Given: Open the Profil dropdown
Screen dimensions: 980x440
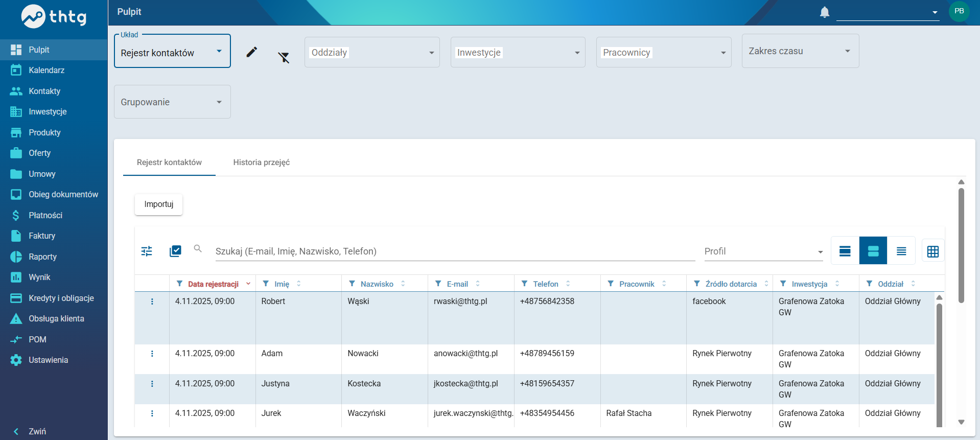Looking at the screenshot, I should tap(764, 251).
